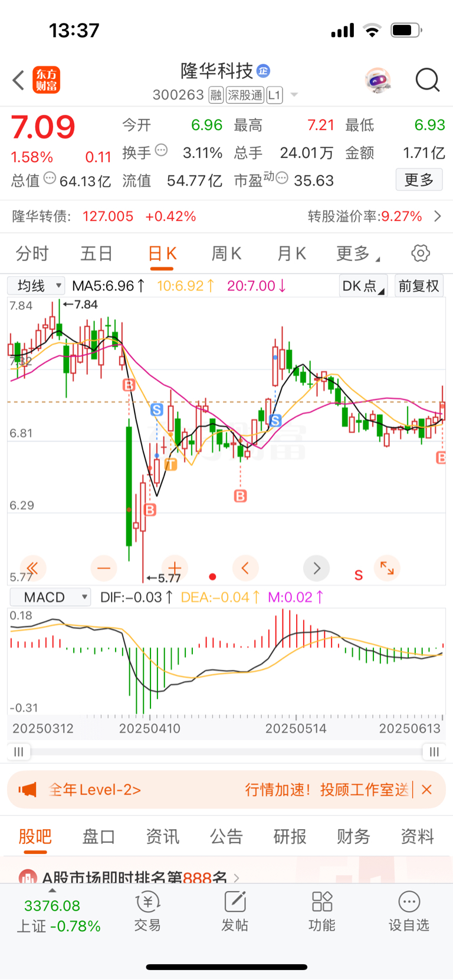Tap the MA5:6.96 moving average label

109,286
